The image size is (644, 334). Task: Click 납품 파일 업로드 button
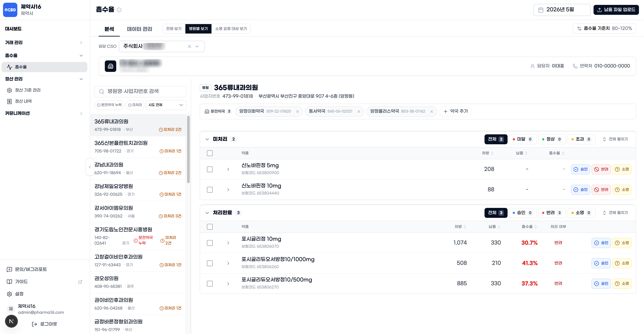coord(616,10)
